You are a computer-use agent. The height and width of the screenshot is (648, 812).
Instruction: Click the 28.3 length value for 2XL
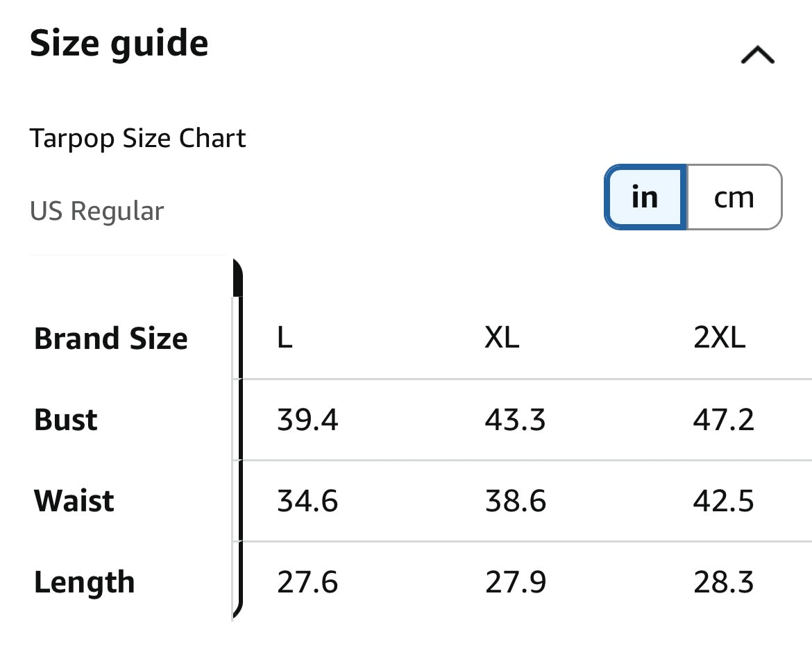tap(723, 582)
